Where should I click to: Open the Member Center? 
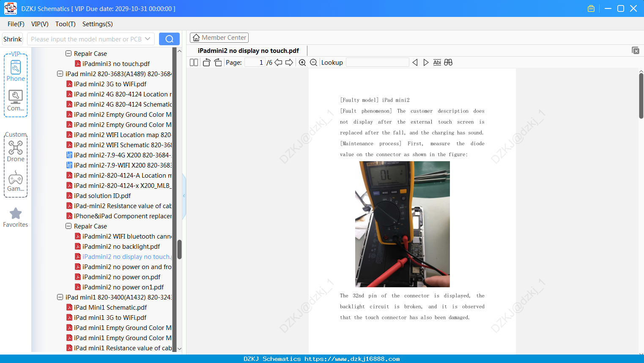point(219,38)
